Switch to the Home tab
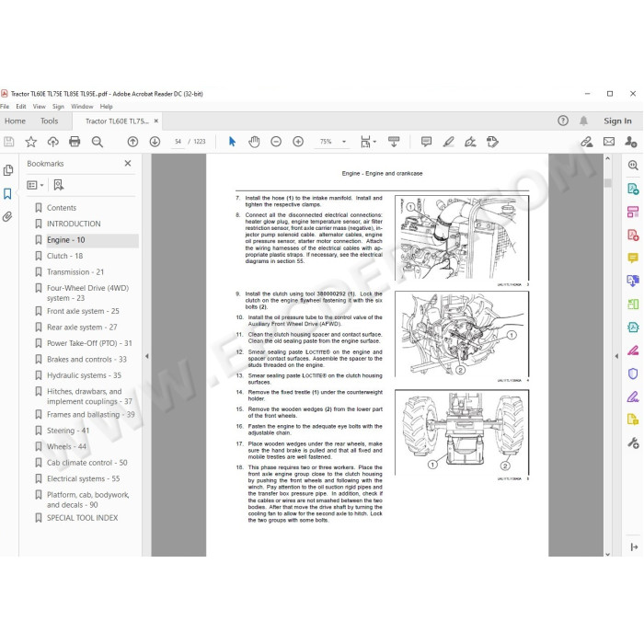Screen dimensions: 644x644 pyautogui.click(x=16, y=121)
